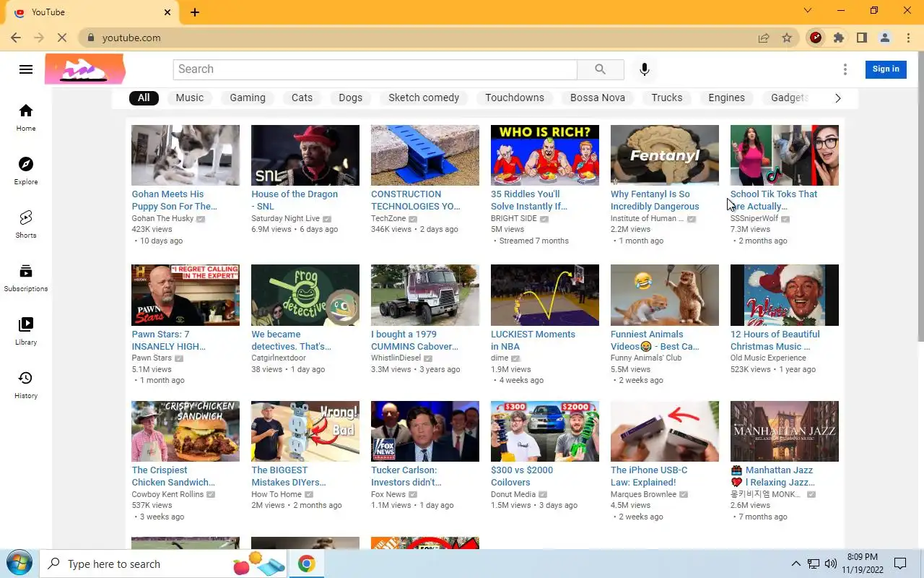Open Shorts in sidebar
924x578 pixels.
(x=26, y=225)
